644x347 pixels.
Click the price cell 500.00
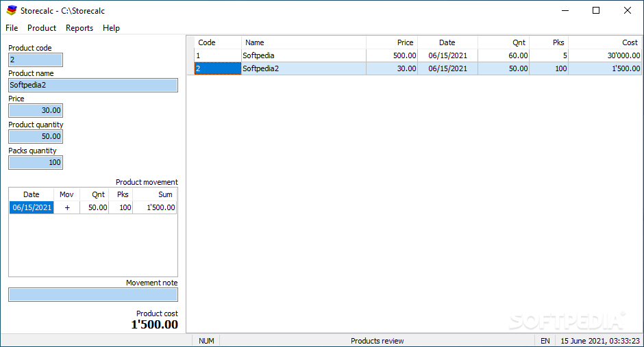pos(392,56)
